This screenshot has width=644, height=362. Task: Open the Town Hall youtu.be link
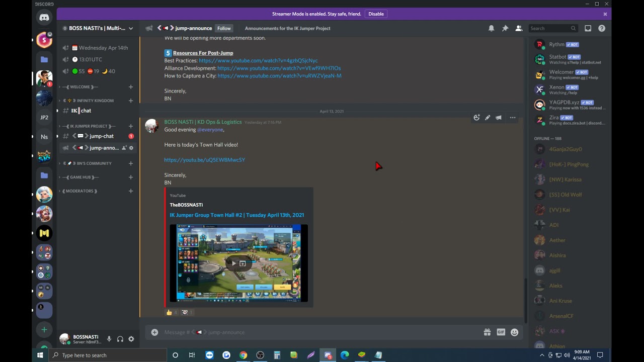coord(204,160)
